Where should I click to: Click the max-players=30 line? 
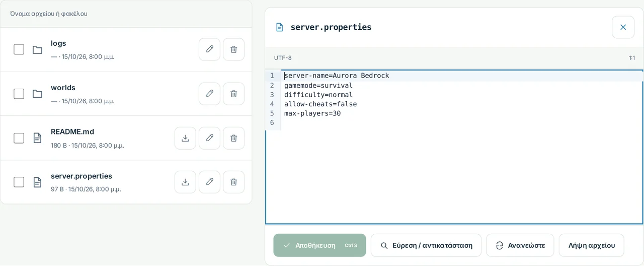pyautogui.click(x=312, y=113)
